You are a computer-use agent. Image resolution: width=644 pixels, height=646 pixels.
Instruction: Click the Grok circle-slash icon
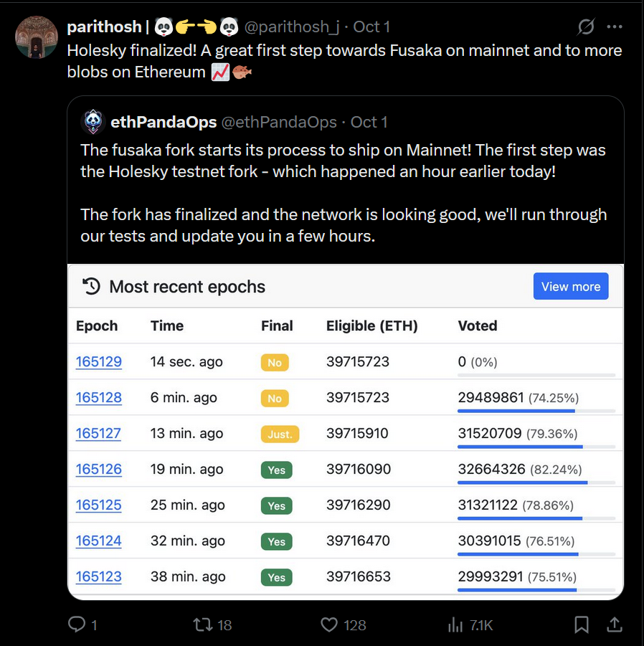(586, 27)
